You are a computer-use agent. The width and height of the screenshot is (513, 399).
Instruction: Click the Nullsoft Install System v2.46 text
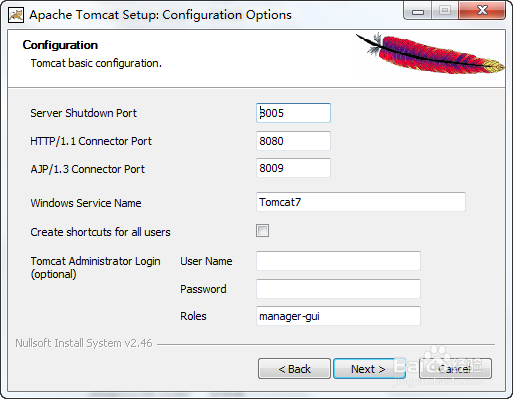(84, 343)
